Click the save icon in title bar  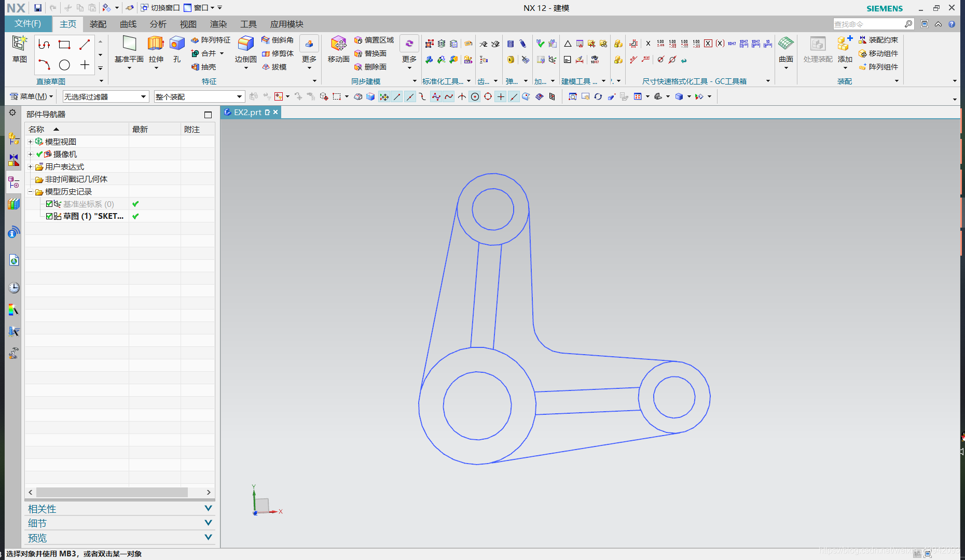[x=38, y=8]
